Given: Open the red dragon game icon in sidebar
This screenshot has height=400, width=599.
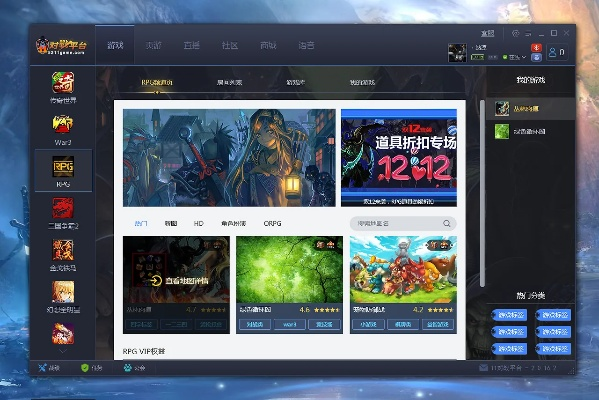Looking at the screenshot, I should tap(63, 208).
